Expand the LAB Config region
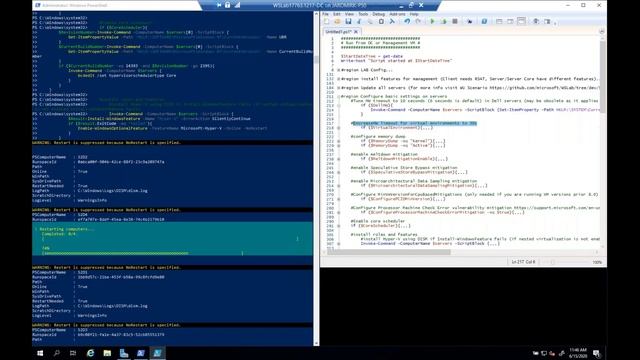 pos(338,70)
